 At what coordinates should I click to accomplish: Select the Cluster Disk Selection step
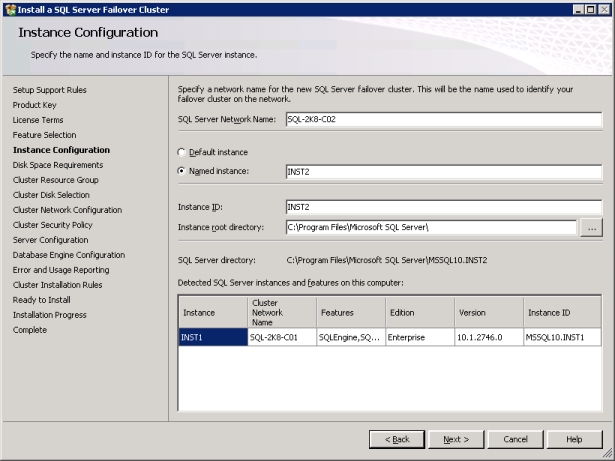pyautogui.click(x=51, y=195)
